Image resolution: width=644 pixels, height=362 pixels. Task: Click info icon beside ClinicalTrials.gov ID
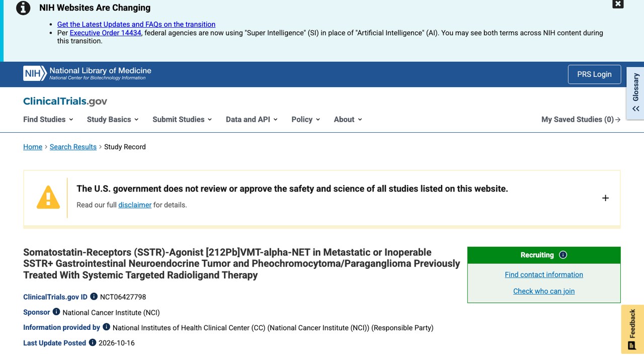[94, 297]
